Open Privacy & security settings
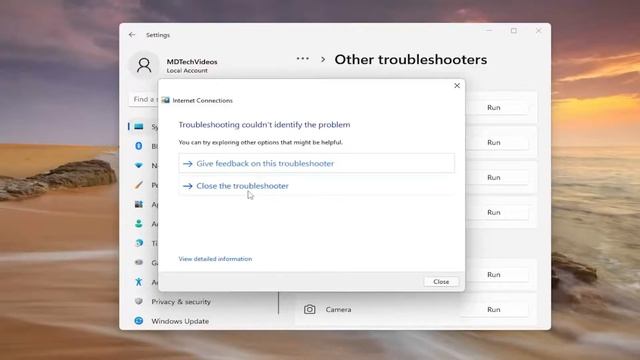This screenshot has width=640, height=360. pos(181,302)
